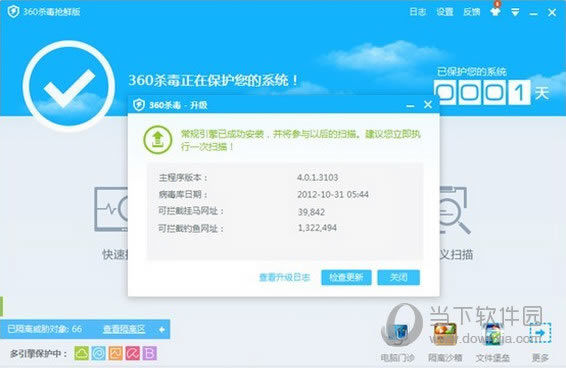Click the red engine icon
The image size is (566, 368).
pyautogui.click(x=132, y=353)
